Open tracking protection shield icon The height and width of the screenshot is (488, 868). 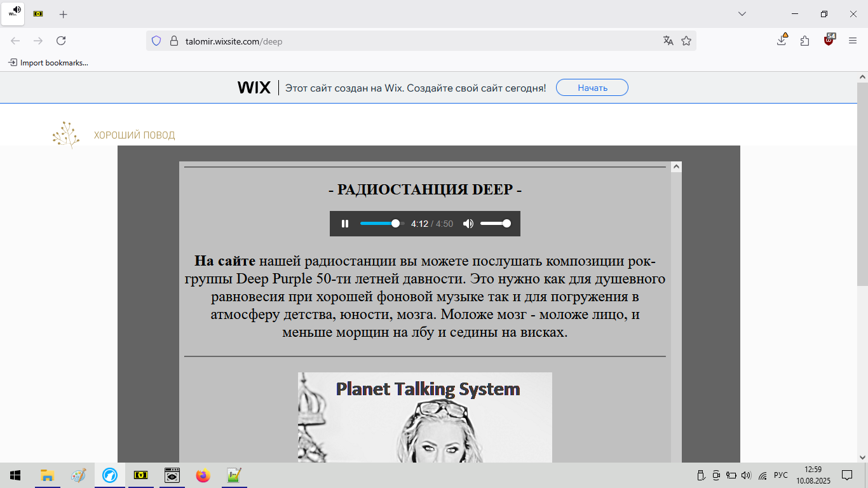(x=156, y=41)
